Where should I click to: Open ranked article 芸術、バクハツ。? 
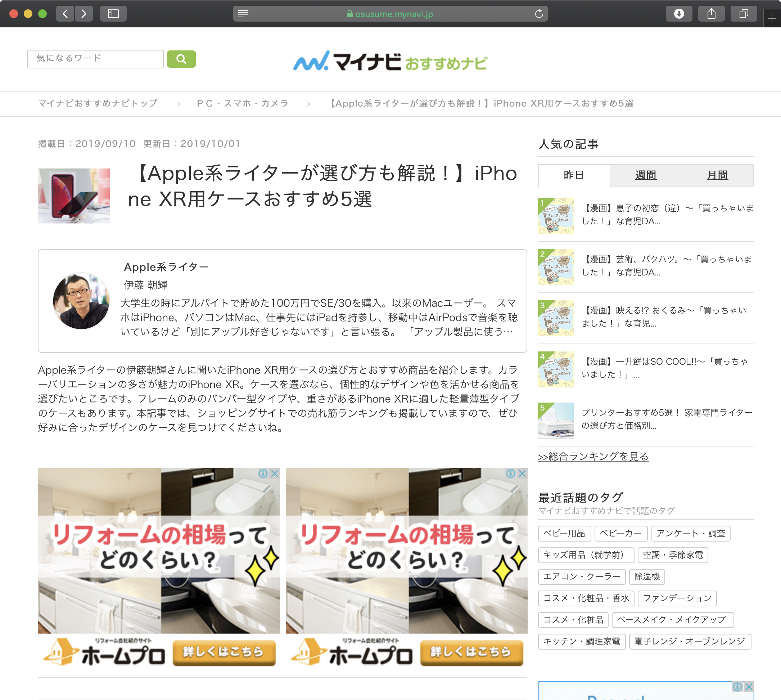[667, 266]
